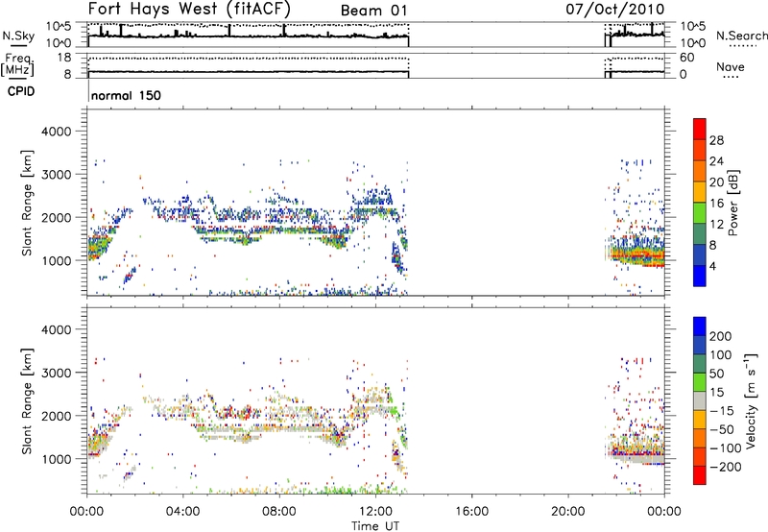Pick the bright blue bottom segment of the power colorbar

[700, 276]
